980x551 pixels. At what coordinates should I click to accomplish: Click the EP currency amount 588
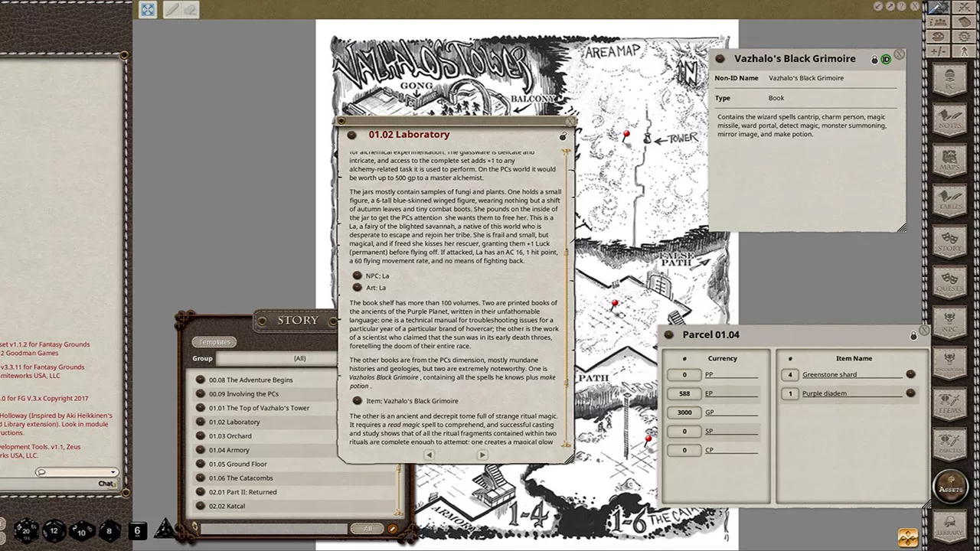pyautogui.click(x=684, y=393)
